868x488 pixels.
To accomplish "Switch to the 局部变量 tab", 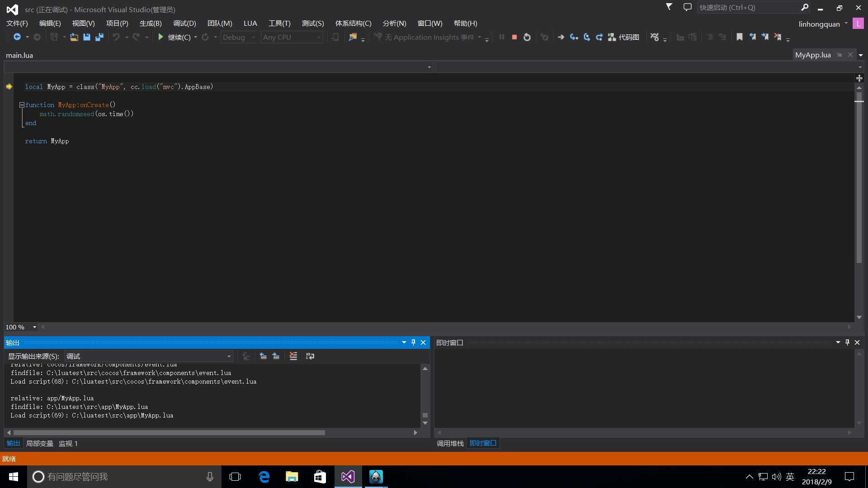I will pyautogui.click(x=40, y=444).
